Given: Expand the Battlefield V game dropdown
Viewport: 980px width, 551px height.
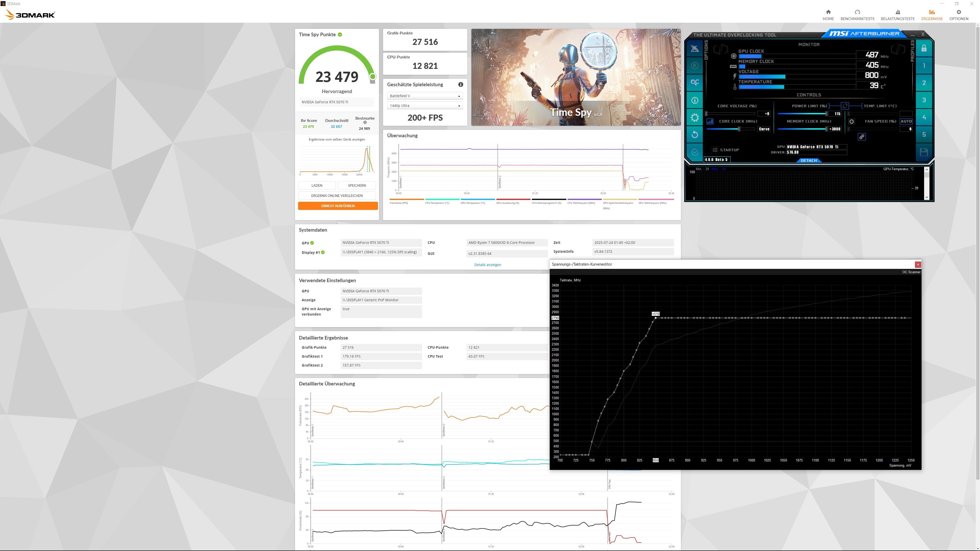Looking at the screenshot, I should click(x=425, y=96).
